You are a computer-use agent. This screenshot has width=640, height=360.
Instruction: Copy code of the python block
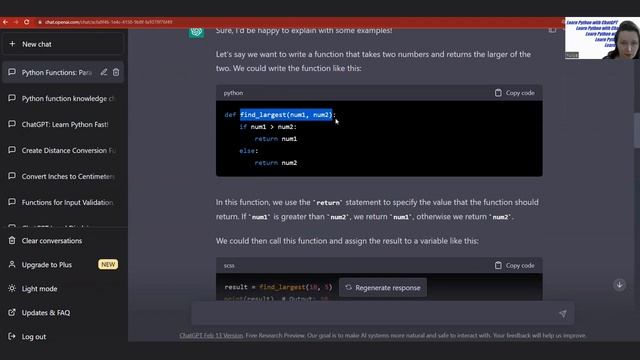(x=514, y=93)
